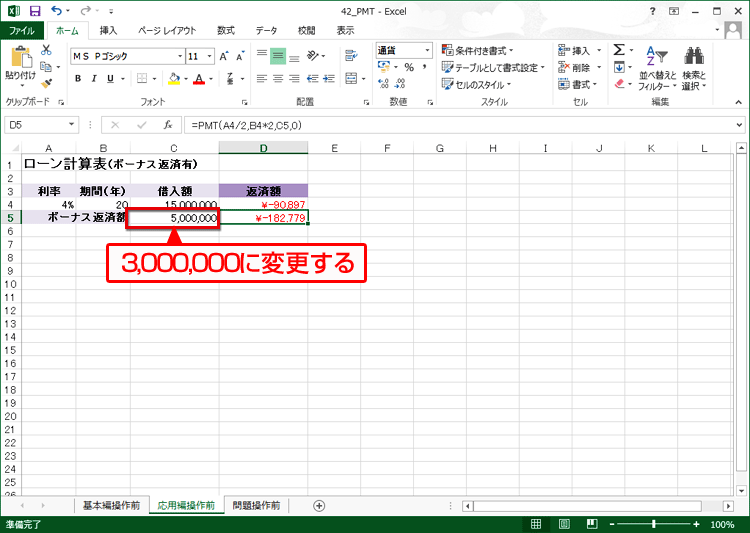This screenshot has width=750, height=533.
Task: Apply yellow fill color to the cell
Action: (x=174, y=78)
